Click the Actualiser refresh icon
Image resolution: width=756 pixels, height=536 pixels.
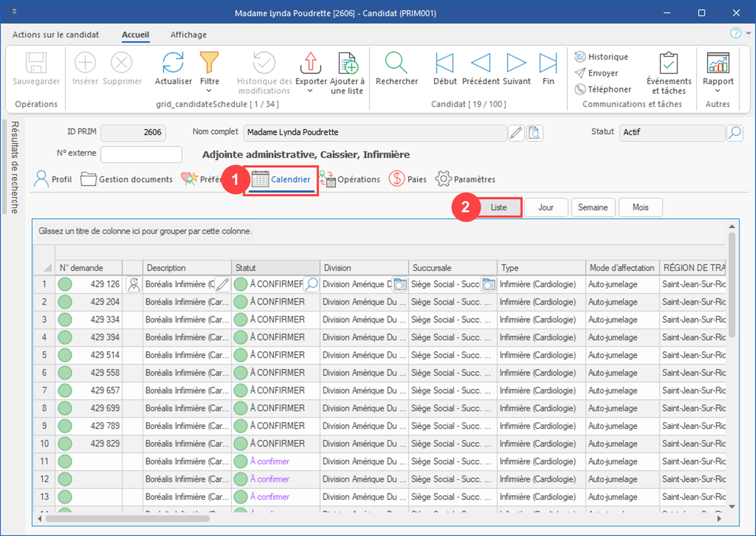coord(173,63)
